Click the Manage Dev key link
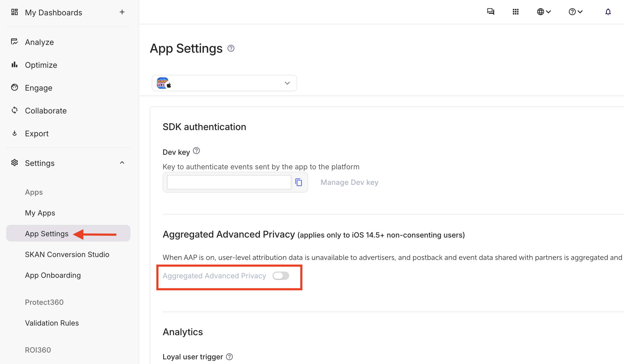Screen dimensions: 624x364 click(349, 182)
